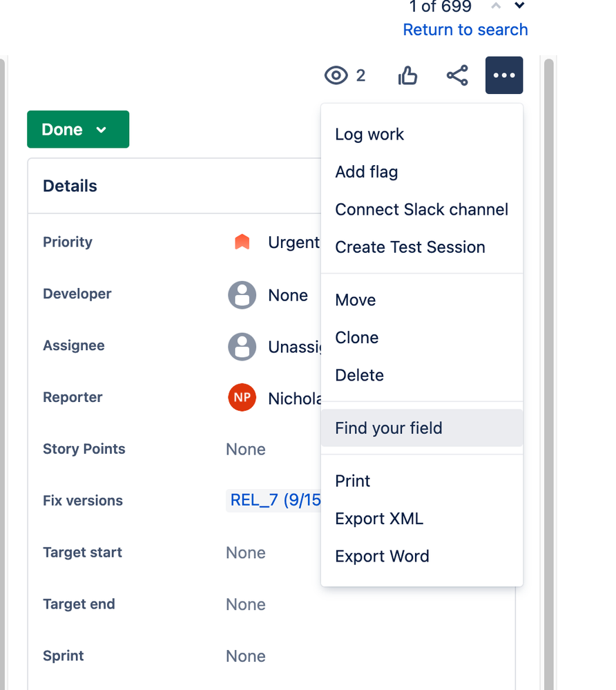616x690 pixels.
Task: Click the Assignee avatar icon
Action: [242, 347]
